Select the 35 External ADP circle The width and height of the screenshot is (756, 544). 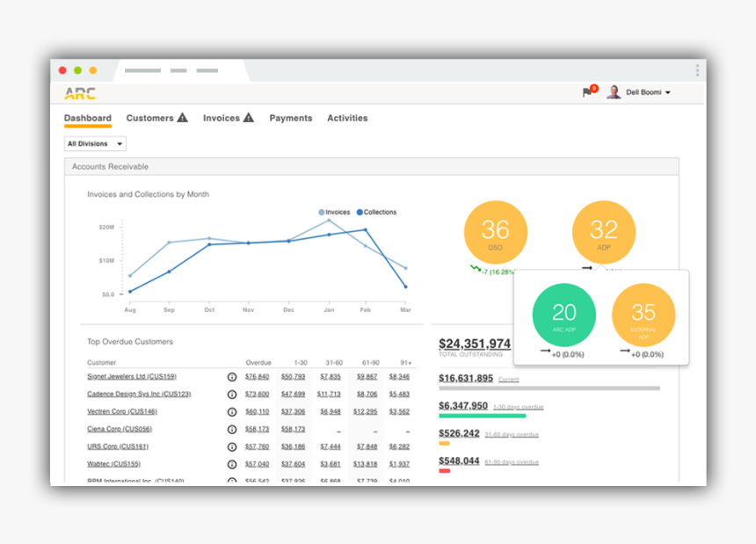click(643, 316)
